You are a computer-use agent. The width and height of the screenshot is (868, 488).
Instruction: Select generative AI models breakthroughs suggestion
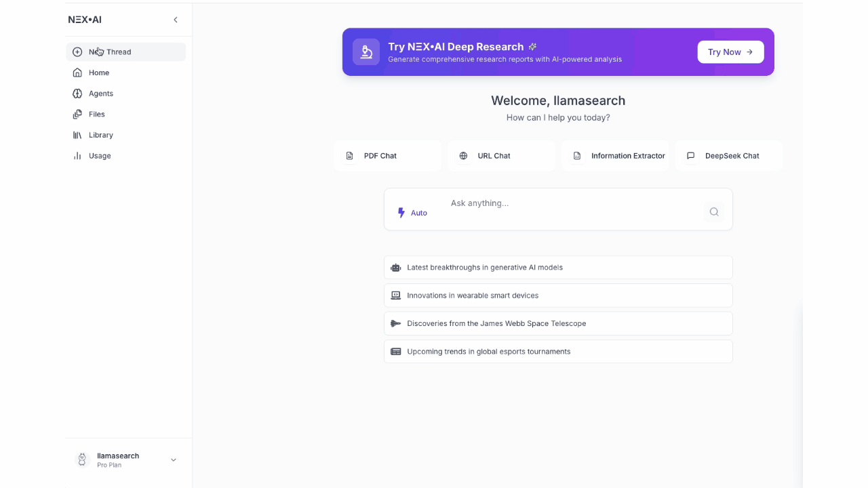(558, 267)
